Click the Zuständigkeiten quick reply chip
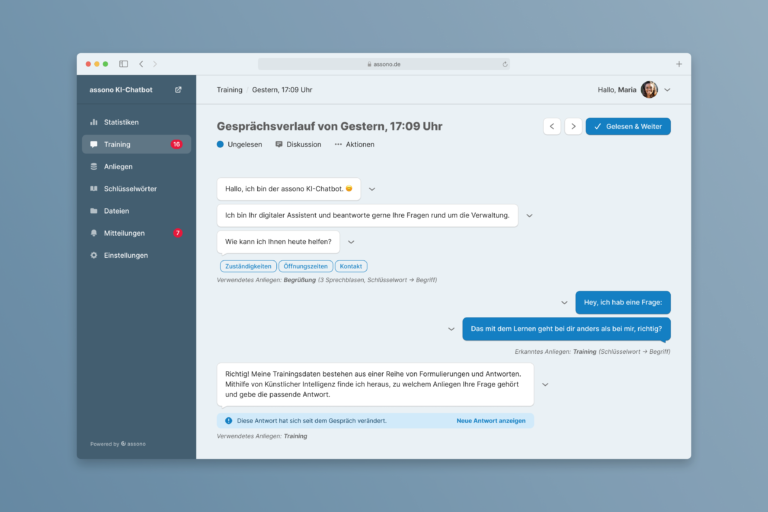768x512 pixels. 248,266
